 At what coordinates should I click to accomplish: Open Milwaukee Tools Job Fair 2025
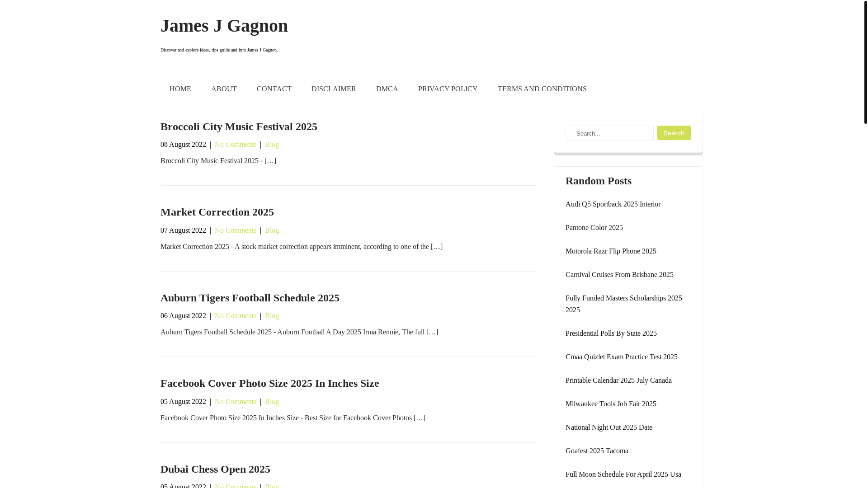click(611, 404)
